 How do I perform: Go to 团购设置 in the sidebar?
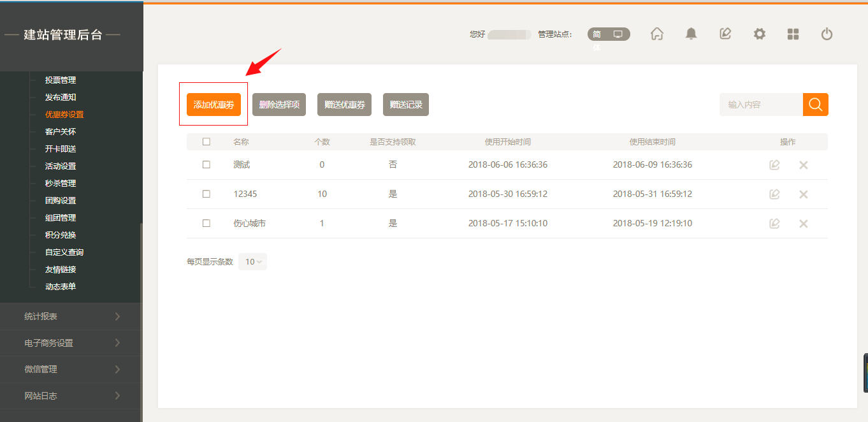(61, 200)
